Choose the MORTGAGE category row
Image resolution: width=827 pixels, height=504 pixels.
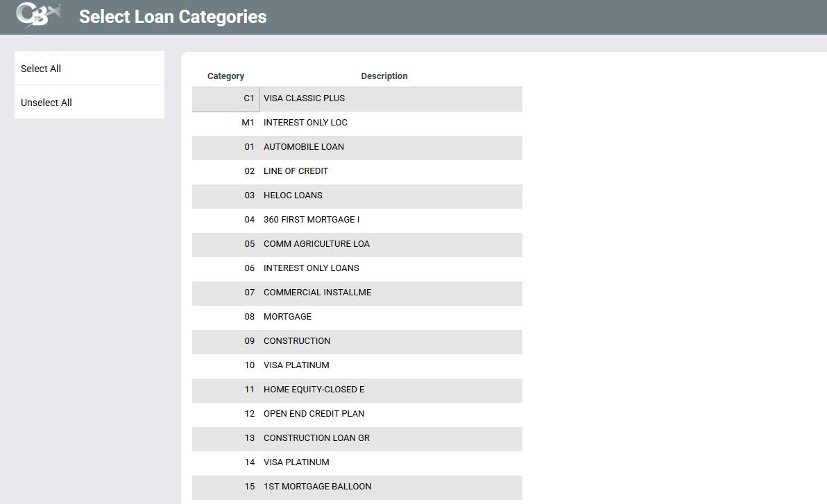(287, 317)
